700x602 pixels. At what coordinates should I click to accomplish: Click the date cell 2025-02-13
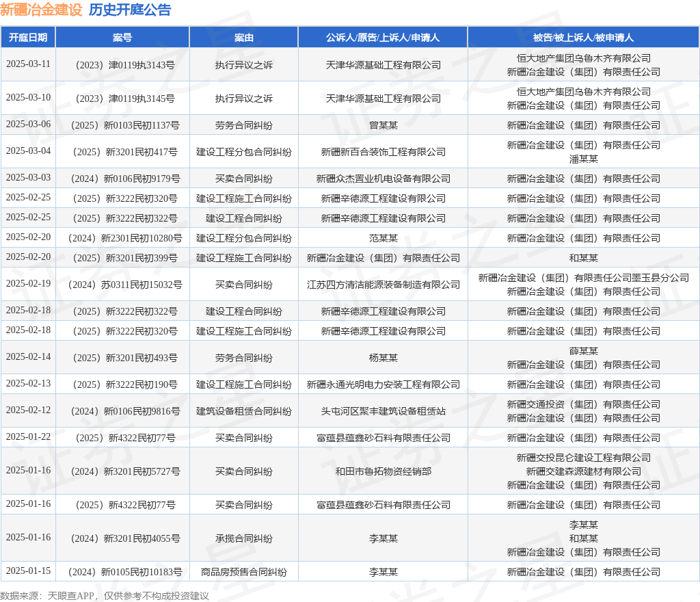(x=28, y=384)
